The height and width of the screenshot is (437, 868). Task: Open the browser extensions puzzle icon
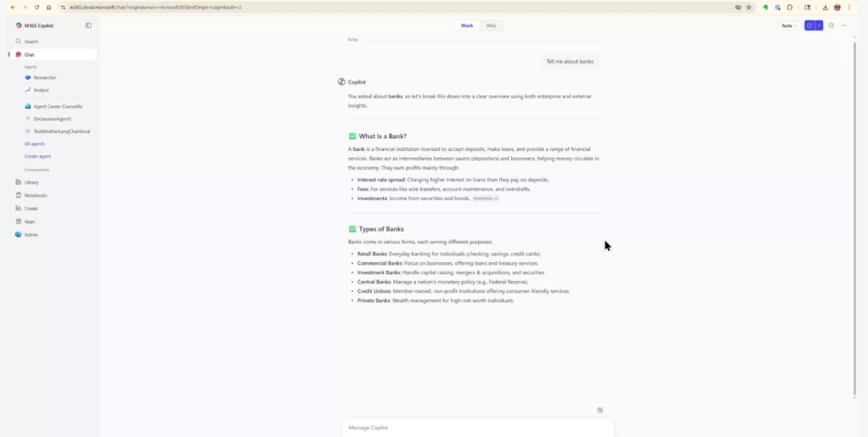tap(790, 7)
